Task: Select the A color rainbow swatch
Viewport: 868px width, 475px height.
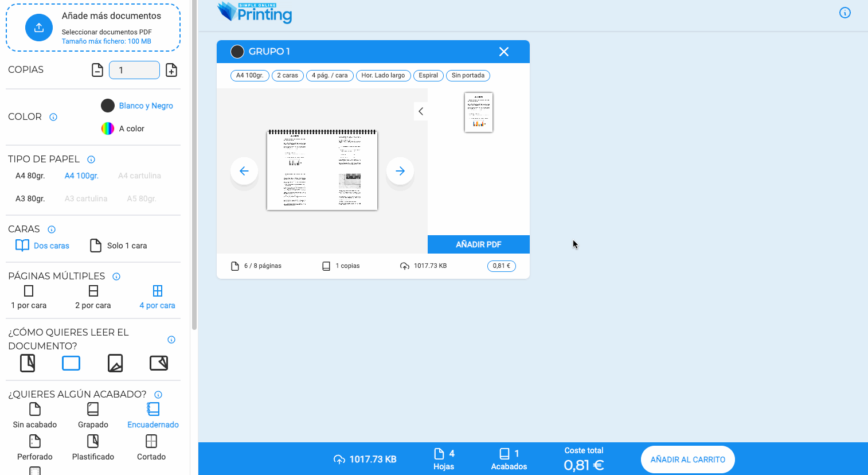Action: [x=108, y=129]
